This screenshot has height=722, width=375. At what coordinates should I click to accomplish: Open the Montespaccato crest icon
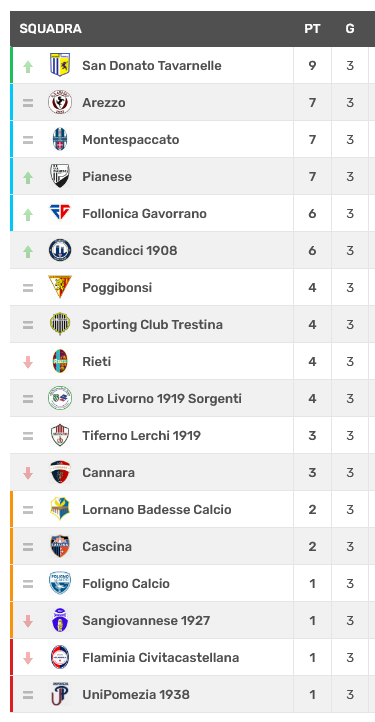pos(60,139)
